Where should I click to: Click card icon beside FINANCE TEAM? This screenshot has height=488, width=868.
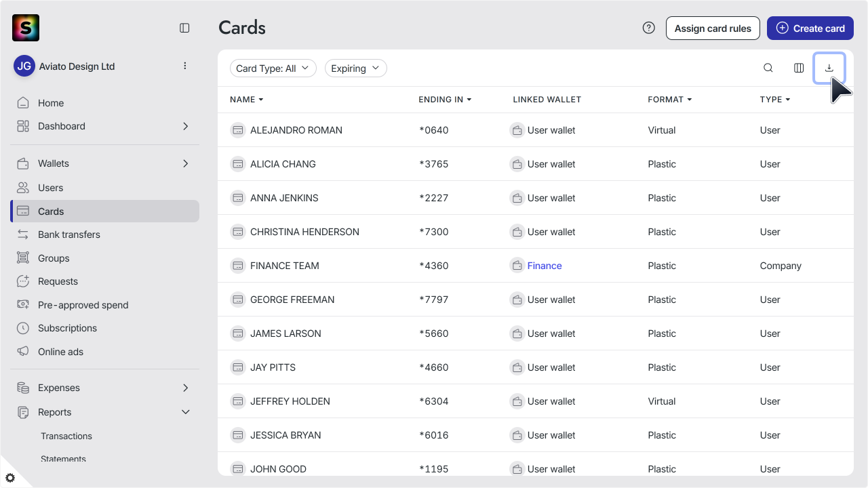click(238, 266)
